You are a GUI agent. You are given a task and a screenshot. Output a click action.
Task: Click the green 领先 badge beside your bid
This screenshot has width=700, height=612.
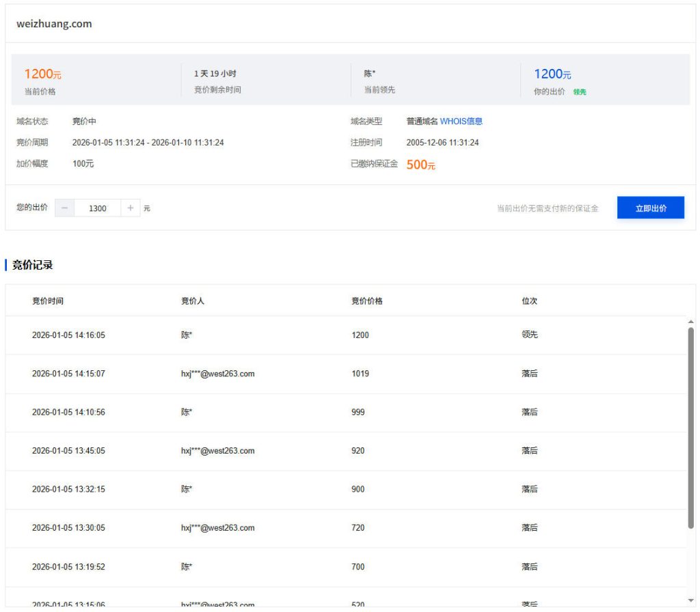[580, 92]
